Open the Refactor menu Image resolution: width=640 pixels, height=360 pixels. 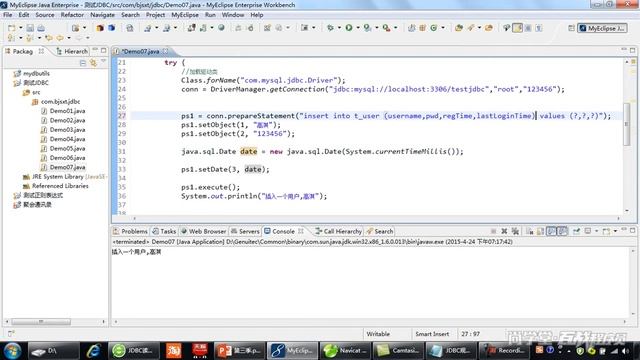click(72, 15)
